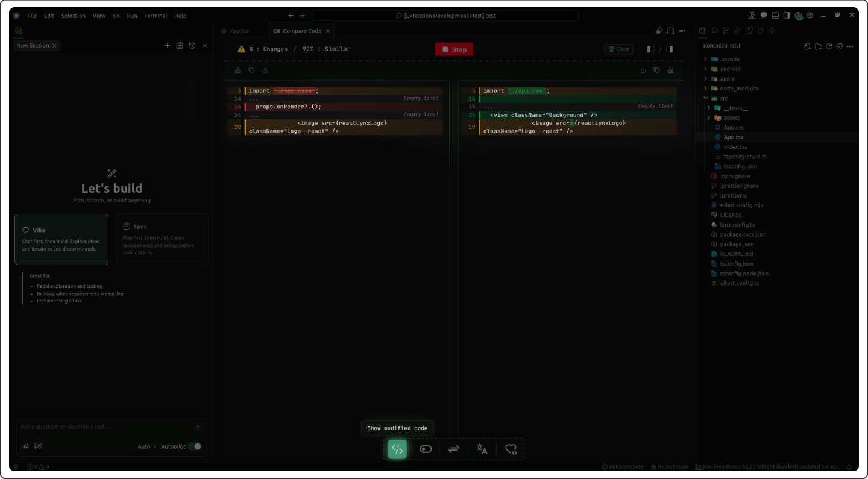Collapse the src folder
Viewport: 868px width, 479px height.
coord(706,98)
